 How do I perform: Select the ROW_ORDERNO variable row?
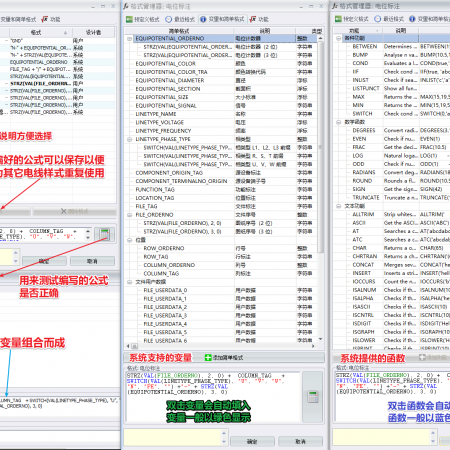(221, 248)
